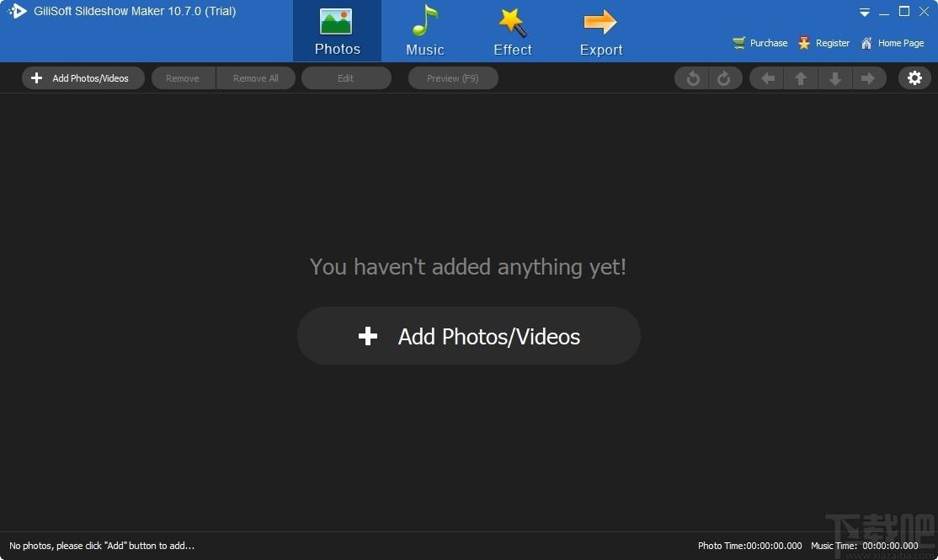Viewport: 938px width, 560px height.
Task: Rotate counterclockwise with the left rotate icon
Action: tap(692, 78)
